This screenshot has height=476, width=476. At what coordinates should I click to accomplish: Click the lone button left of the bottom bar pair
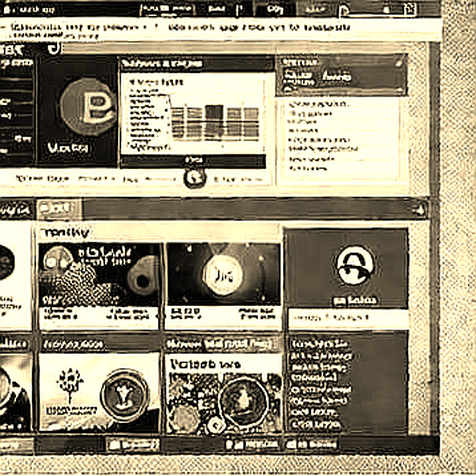[x=133, y=445]
